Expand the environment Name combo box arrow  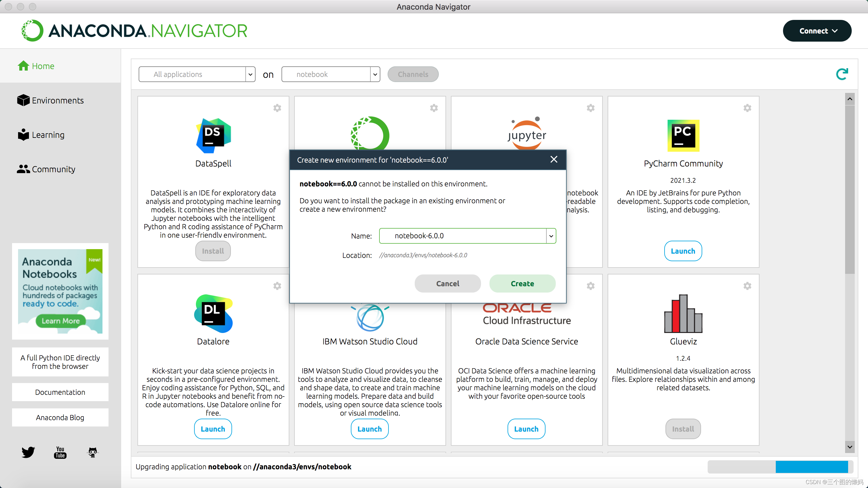click(x=551, y=236)
